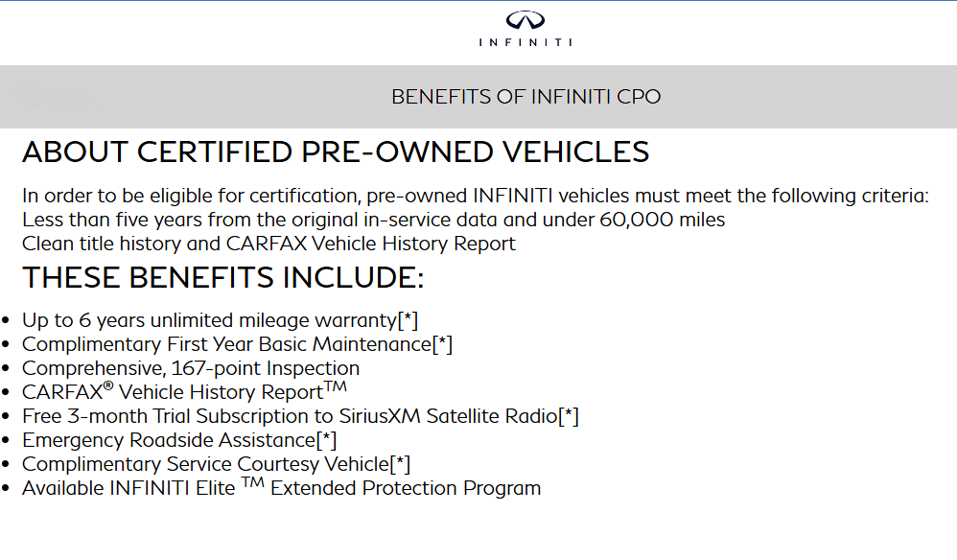Click the TM mark after Vehicle History Report
The width and height of the screenshot is (957, 560).
coord(335,386)
